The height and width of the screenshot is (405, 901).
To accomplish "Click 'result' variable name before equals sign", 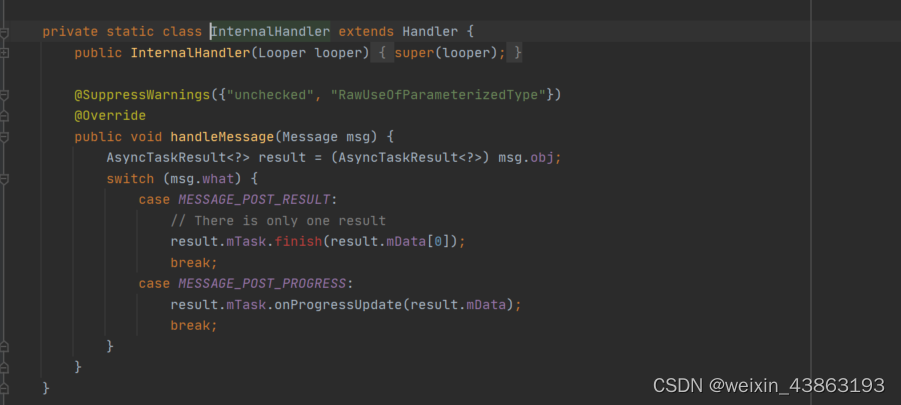I will point(282,157).
